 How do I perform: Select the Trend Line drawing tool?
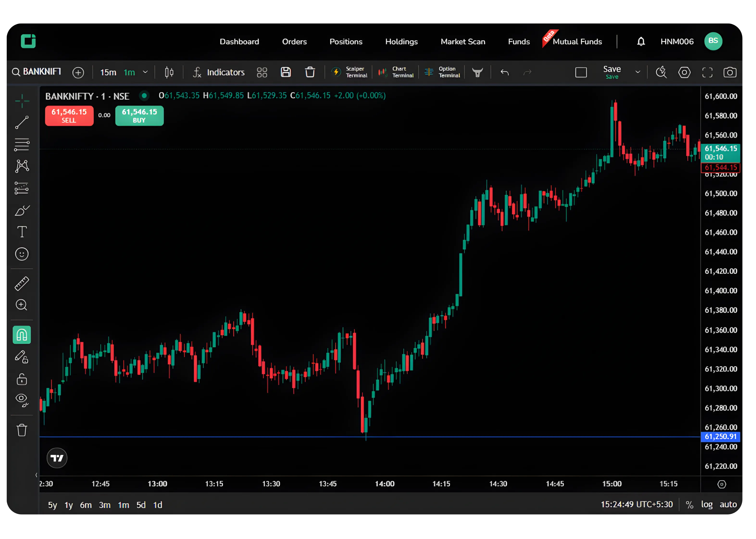click(22, 122)
